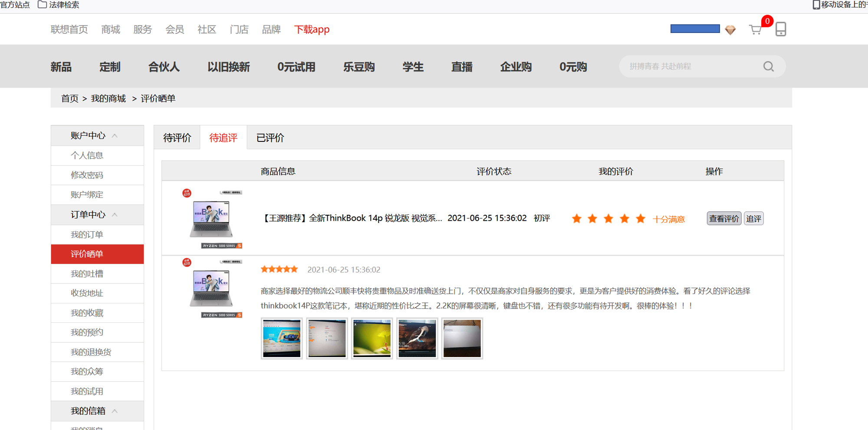View first review photo with blue screen

[282, 338]
